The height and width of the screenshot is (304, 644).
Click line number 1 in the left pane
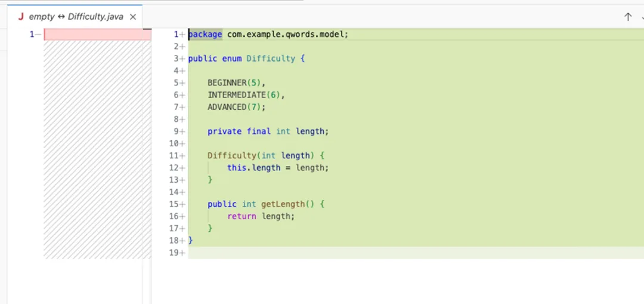coord(32,35)
